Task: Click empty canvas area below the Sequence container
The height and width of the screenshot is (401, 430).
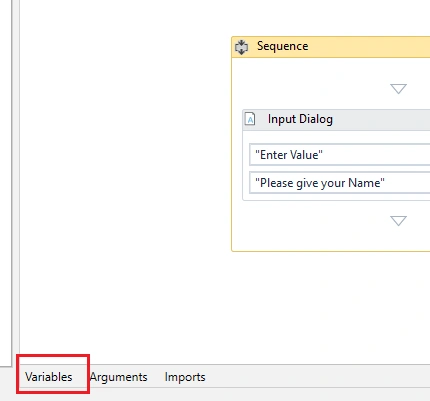Action: coord(330,307)
